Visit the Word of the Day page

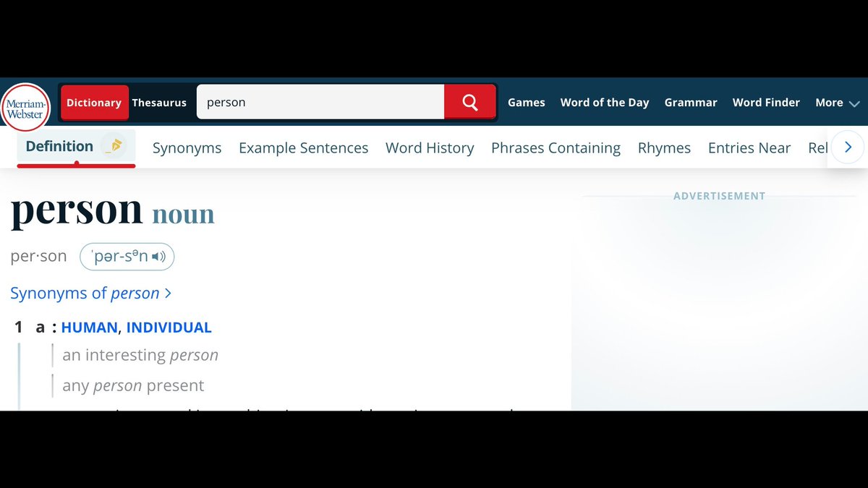click(x=605, y=102)
